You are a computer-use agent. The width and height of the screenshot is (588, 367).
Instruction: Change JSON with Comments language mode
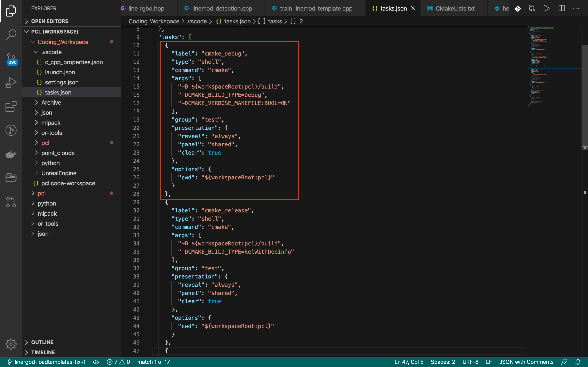[526, 362]
